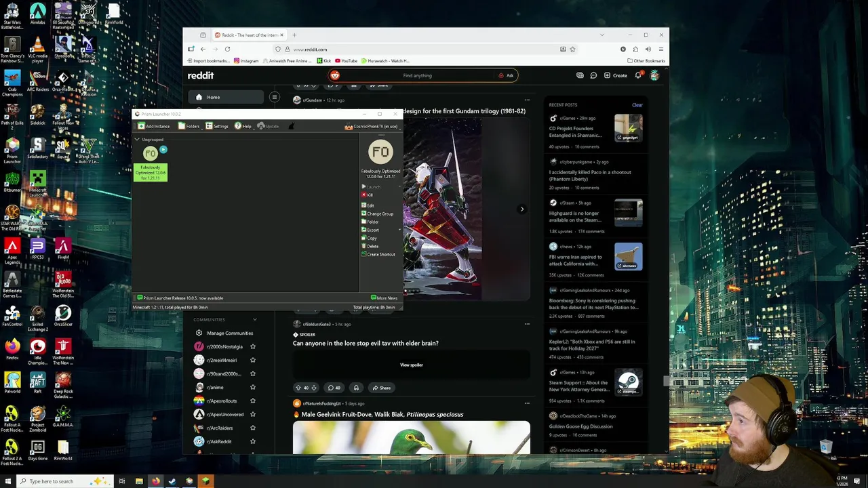
Task: Go to next image in Gundam post
Action: click(521, 209)
